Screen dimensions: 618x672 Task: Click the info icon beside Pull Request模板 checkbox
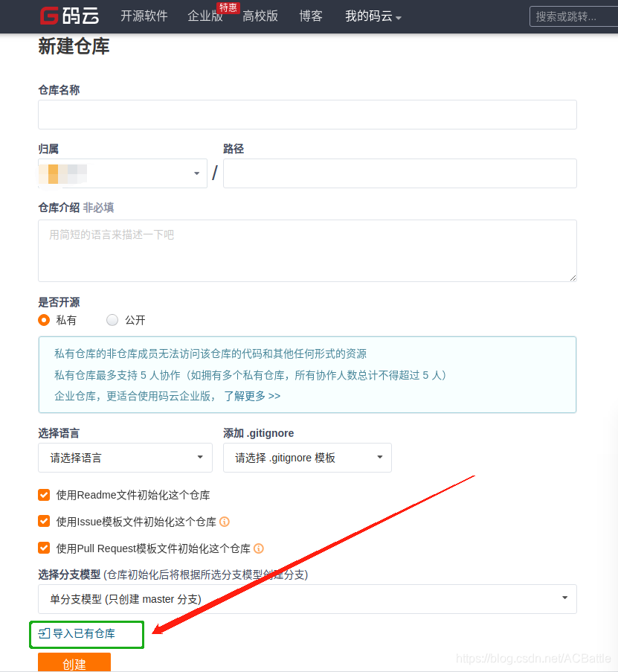[258, 548]
